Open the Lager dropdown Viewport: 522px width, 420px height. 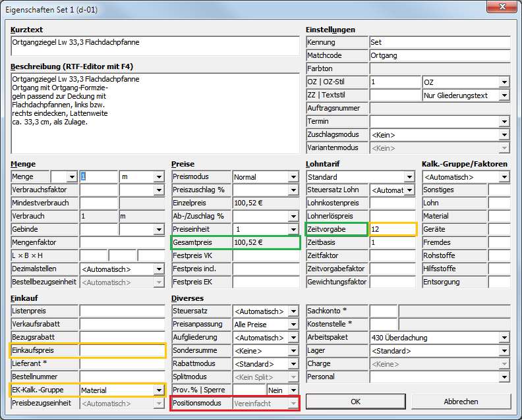[504, 351]
